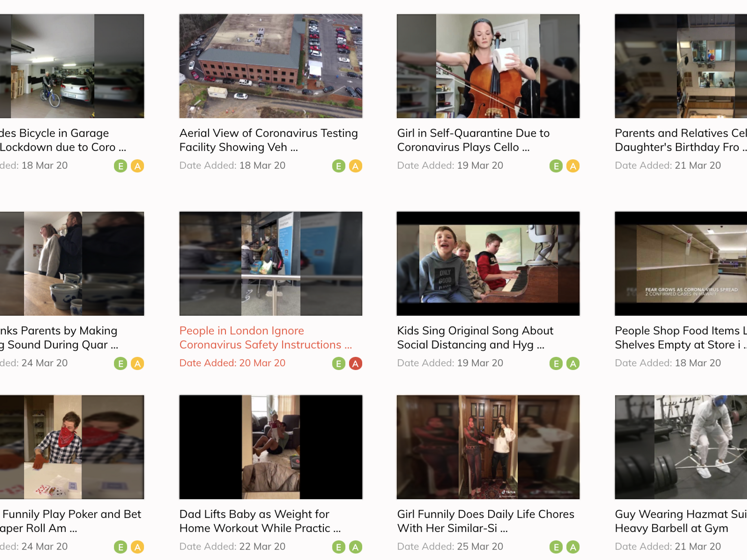Open 'Kids Sing Original Song About Social Distancing' title
The image size is (747, 560).
(x=475, y=337)
